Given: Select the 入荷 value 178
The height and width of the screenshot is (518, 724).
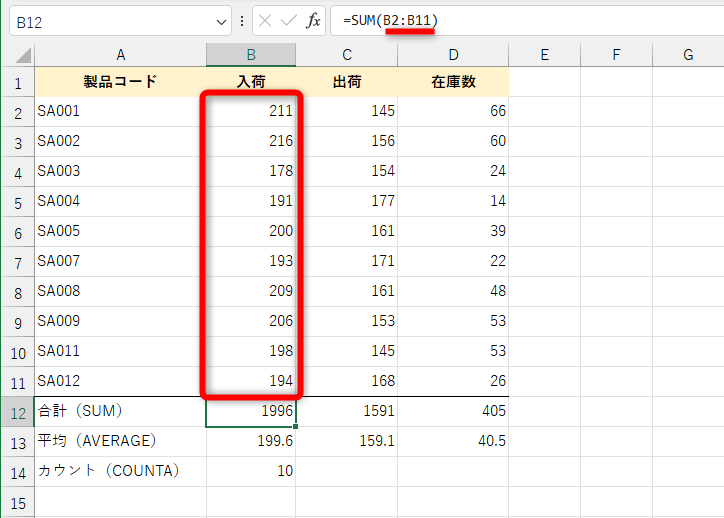Looking at the screenshot, I should pyautogui.click(x=251, y=171).
